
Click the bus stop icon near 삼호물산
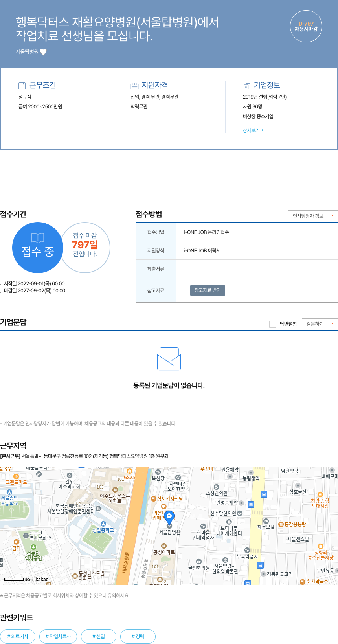tap(264, 494)
